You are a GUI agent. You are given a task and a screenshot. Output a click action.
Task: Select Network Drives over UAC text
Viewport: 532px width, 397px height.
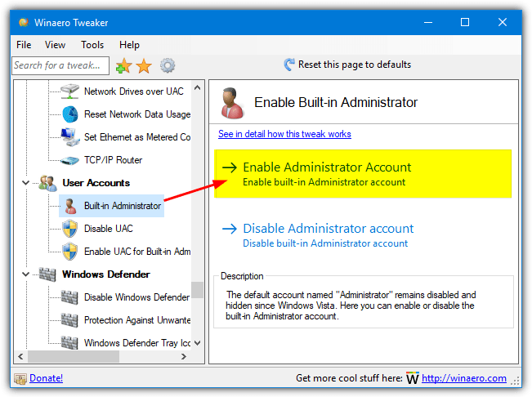tap(134, 91)
